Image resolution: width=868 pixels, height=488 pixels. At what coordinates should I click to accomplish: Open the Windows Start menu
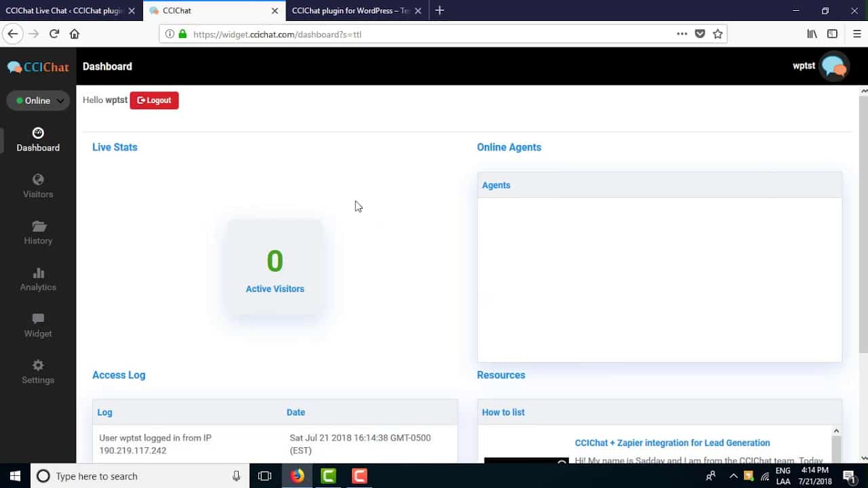[x=15, y=476]
